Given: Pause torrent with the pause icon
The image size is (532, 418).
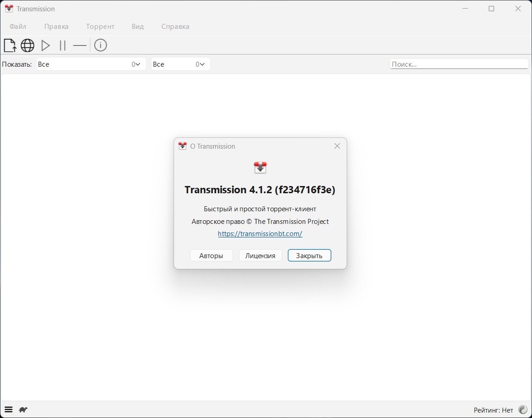Looking at the screenshot, I should point(62,45).
